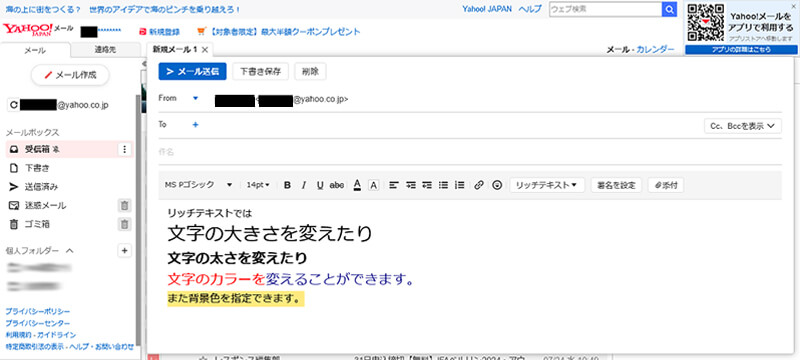800x360 pixels.
Task: Switch to the カレンダー view link
Action: click(x=655, y=49)
